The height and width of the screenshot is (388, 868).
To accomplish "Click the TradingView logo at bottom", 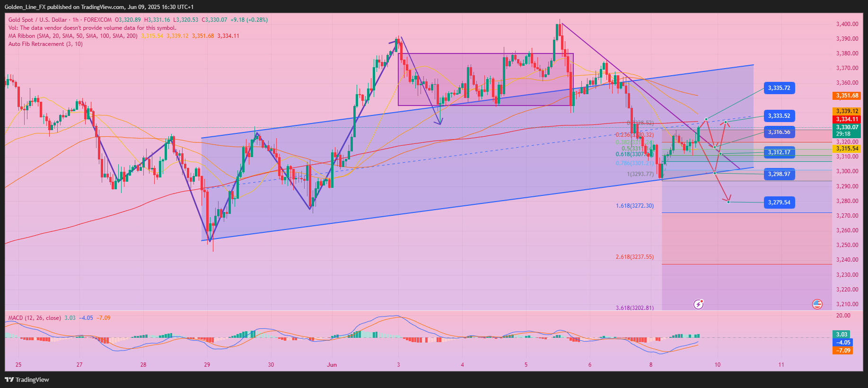I will point(27,379).
